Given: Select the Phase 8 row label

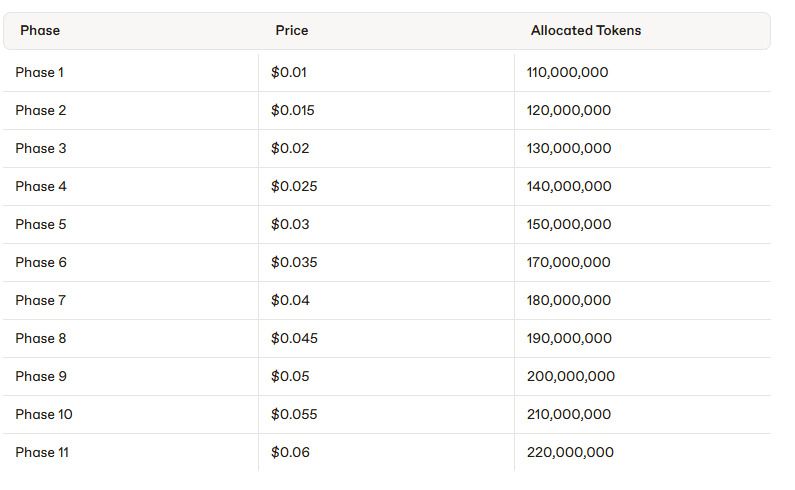Looking at the screenshot, I should (x=41, y=338).
